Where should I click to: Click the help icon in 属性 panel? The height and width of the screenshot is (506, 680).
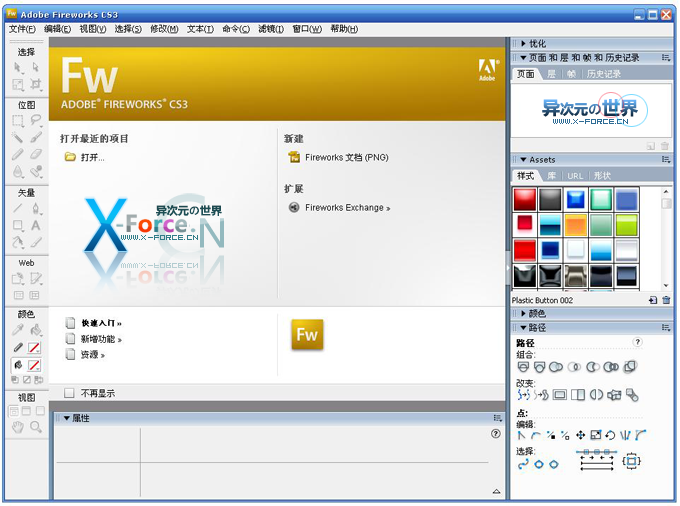pyautogui.click(x=495, y=434)
